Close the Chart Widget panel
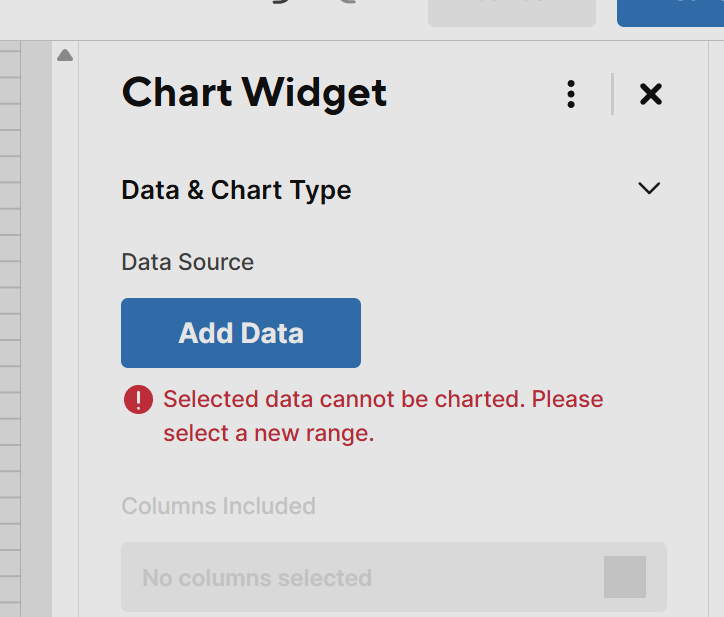 (x=651, y=94)
